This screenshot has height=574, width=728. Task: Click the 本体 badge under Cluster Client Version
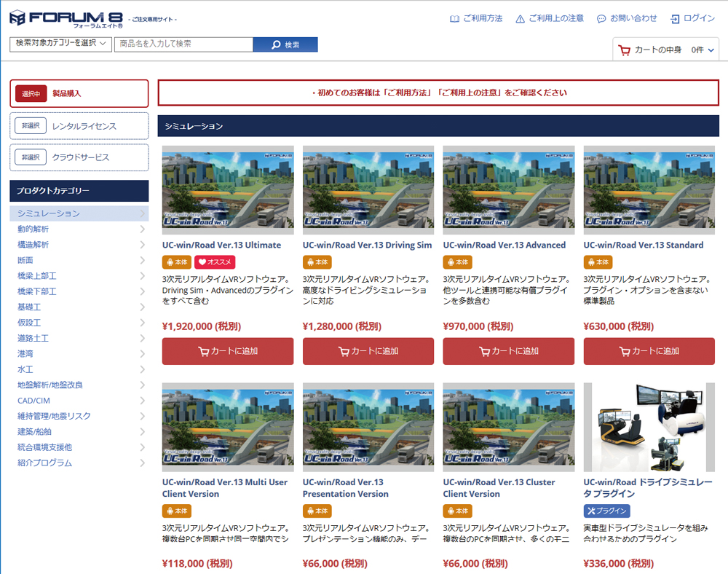457,511
